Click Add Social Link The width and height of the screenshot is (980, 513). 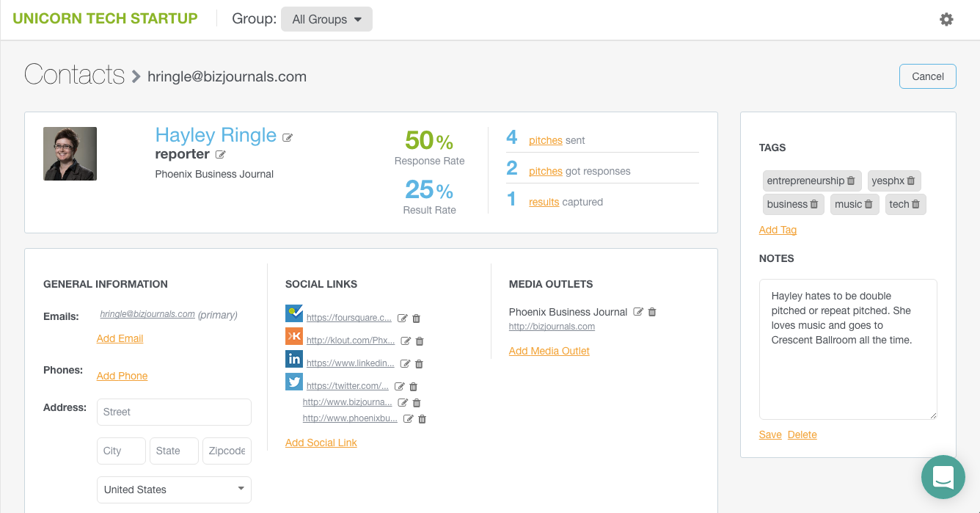321,443
